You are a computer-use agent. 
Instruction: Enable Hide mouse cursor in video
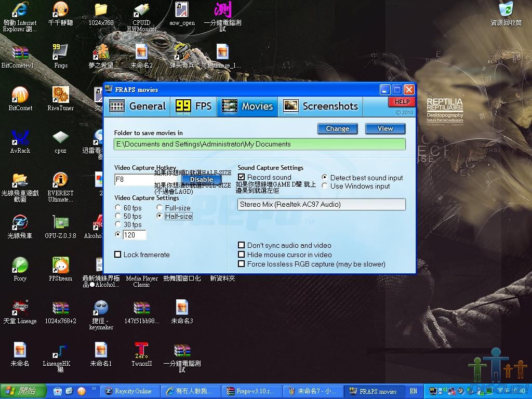(241, 255)
